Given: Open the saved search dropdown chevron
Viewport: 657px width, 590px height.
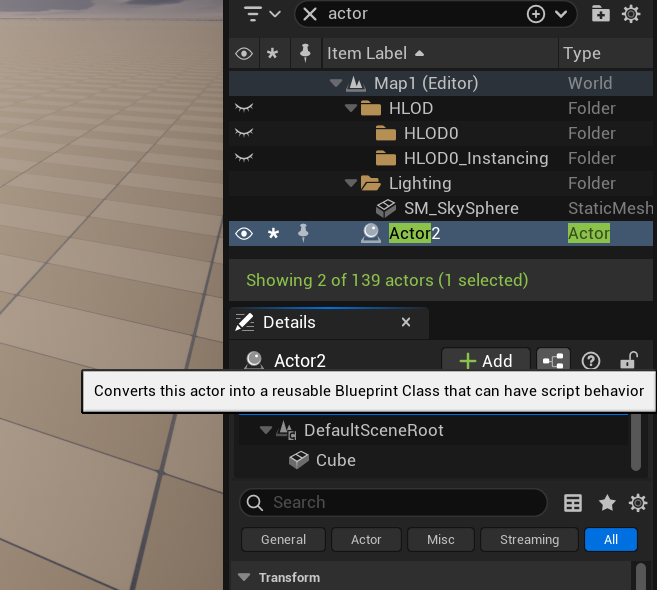Looking at the screenshot, I should point(561,14).
